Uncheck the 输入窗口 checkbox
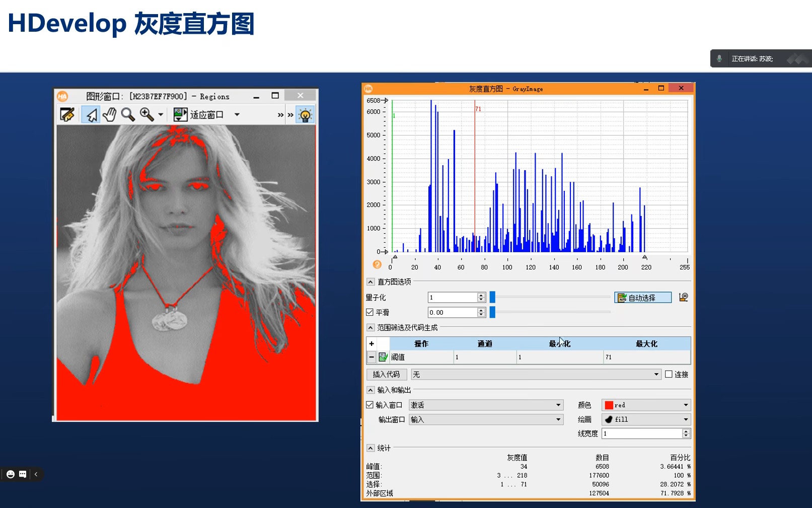The height and width of the screenshot is (508, 812). [370, 404]
